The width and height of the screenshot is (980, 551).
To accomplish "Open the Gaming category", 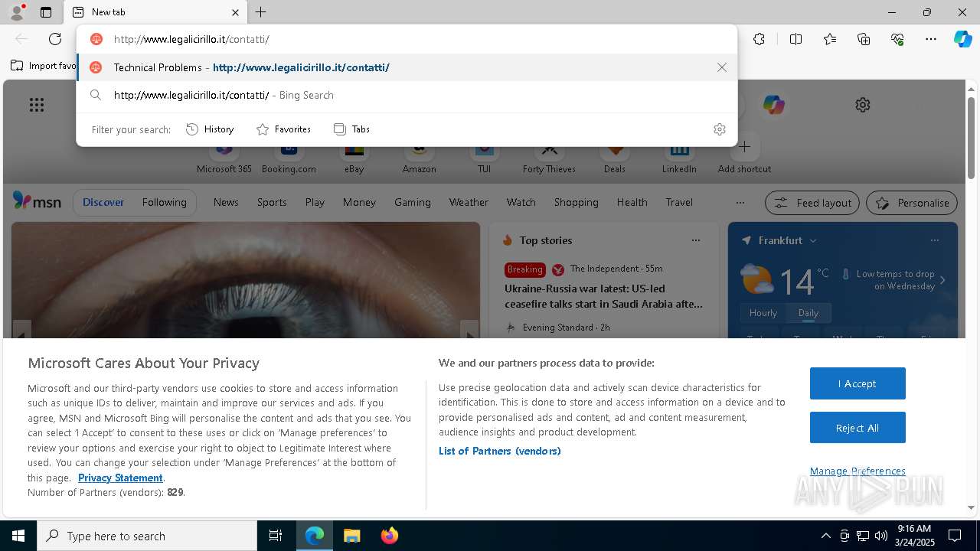I will (x=413, y=202).
